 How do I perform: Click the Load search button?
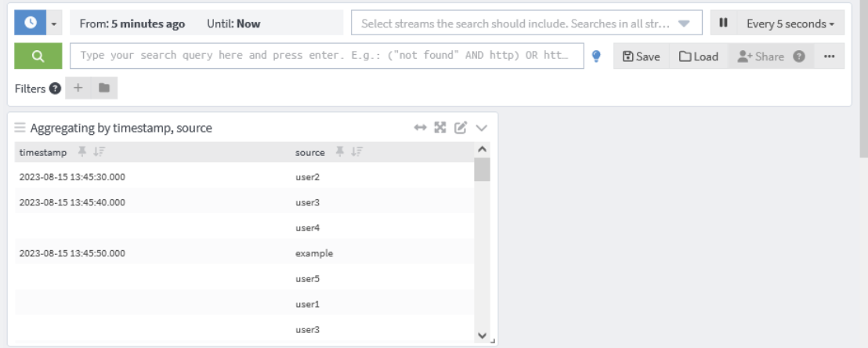698,56
